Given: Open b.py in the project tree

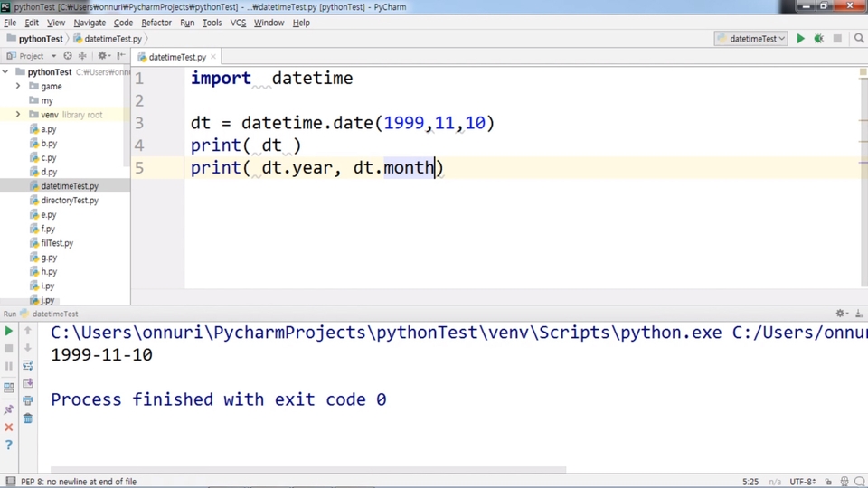Looking at the screenshot, I should tap(49, 144).
